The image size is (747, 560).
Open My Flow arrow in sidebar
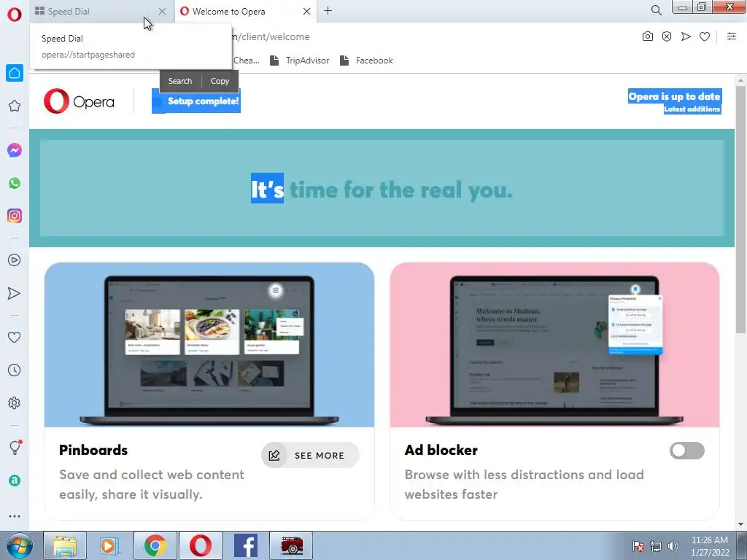tap(15, 293)
